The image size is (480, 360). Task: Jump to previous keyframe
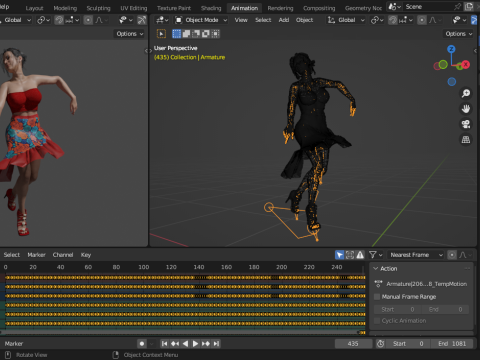click(x=175, y=344)
